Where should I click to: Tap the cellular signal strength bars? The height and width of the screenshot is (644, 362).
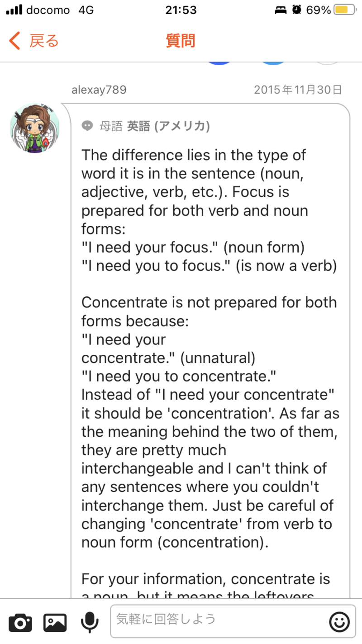[x=14, y=10]
